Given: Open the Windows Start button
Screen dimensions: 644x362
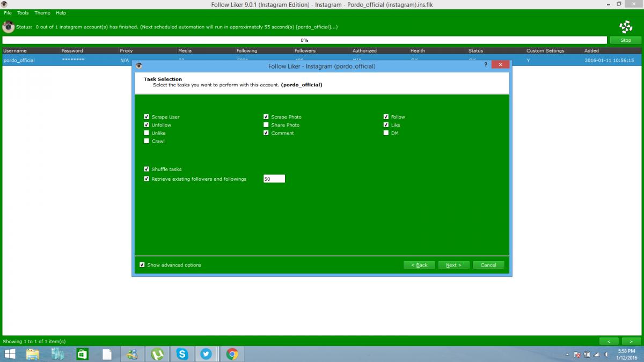Looking at the screenshot, I should click(9, 354).
